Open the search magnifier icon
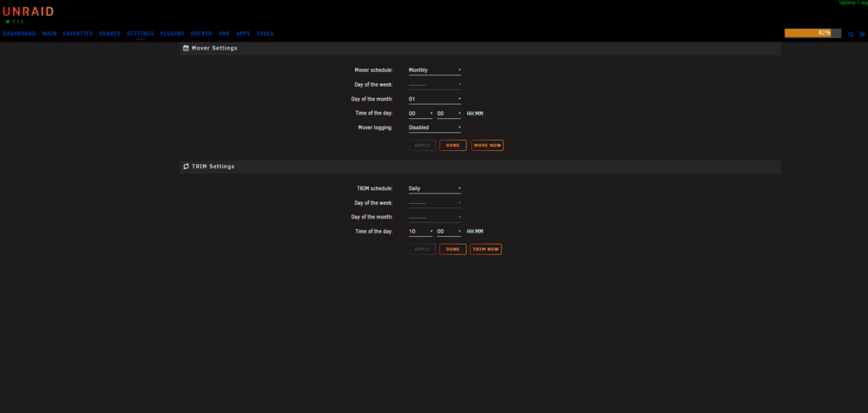 (851, 35)
